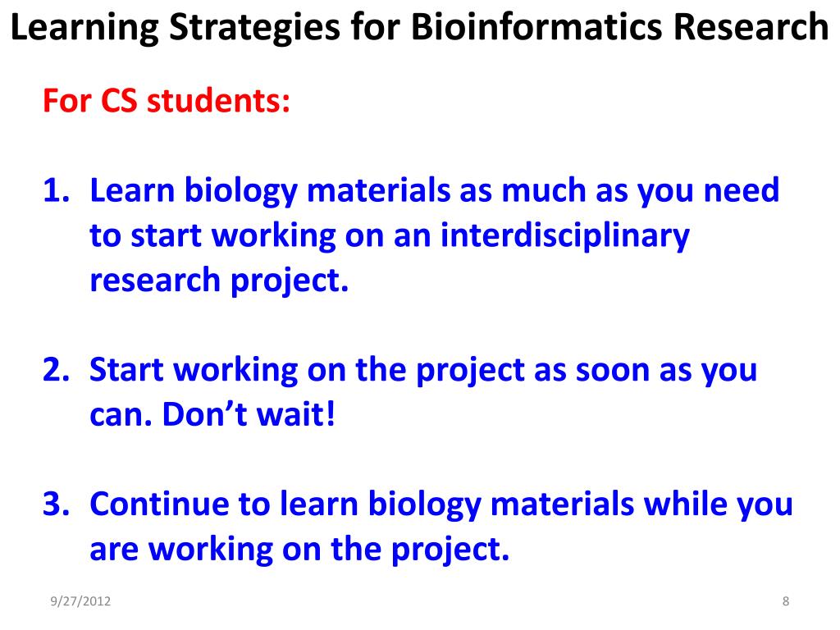The height and width of the screenshot is (630, 840).
Task: Click the word 'students:' in red heading
Action: [218, 100]
